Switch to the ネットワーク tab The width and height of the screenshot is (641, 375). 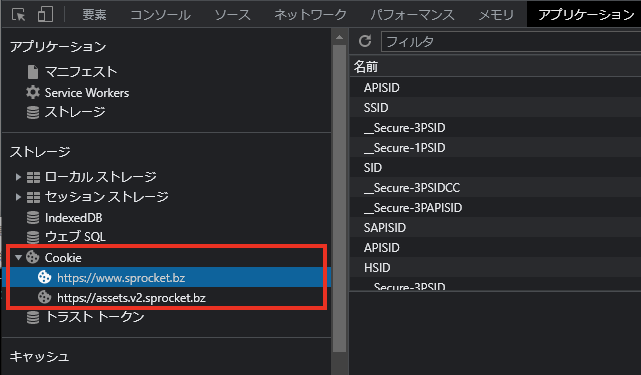tap(310, 15)
